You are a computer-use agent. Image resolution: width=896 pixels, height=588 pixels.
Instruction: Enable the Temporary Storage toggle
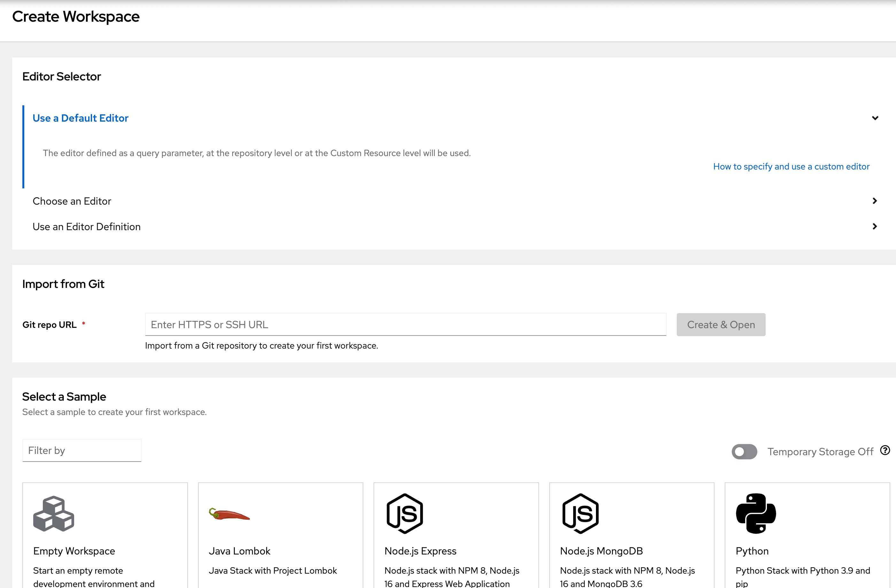click(744, 451)
